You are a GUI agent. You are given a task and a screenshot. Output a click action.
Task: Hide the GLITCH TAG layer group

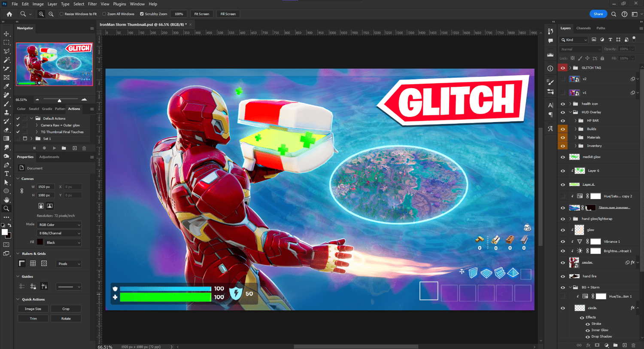coord(562,68)
